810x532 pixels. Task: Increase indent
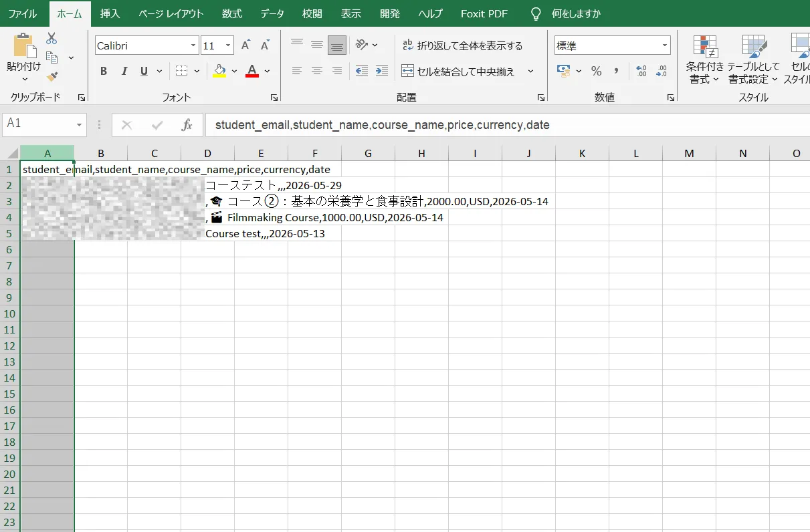[382, 71]
